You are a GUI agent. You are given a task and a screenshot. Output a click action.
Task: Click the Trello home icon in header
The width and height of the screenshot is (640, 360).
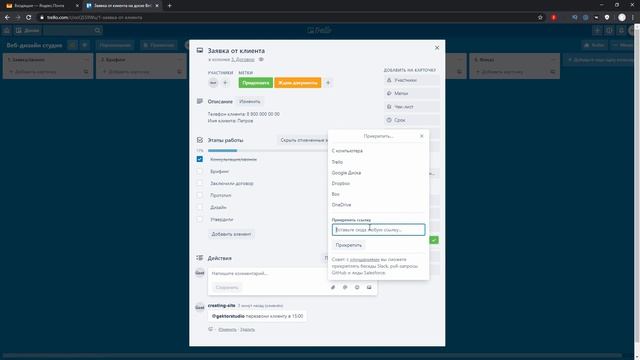click(x=7, y=30)
